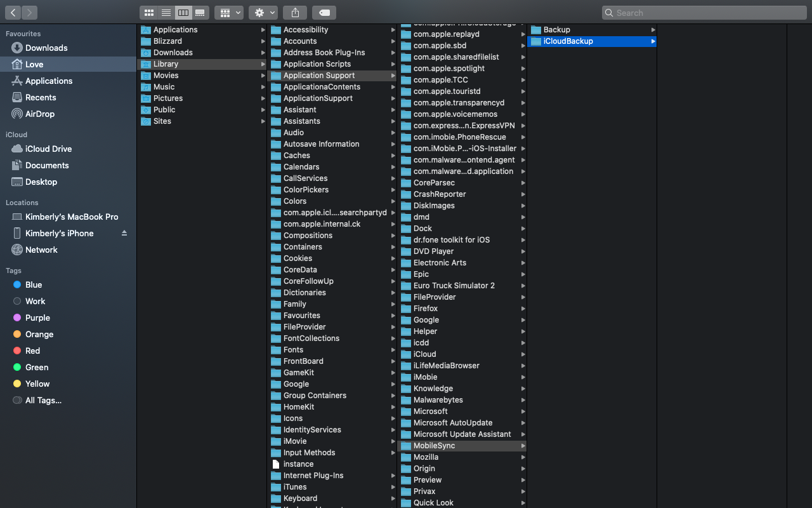Viewport: 812px width, 508px height.
Task: Select the Euro Truck Simulator 2 folder
Action: tap(462, 286)
